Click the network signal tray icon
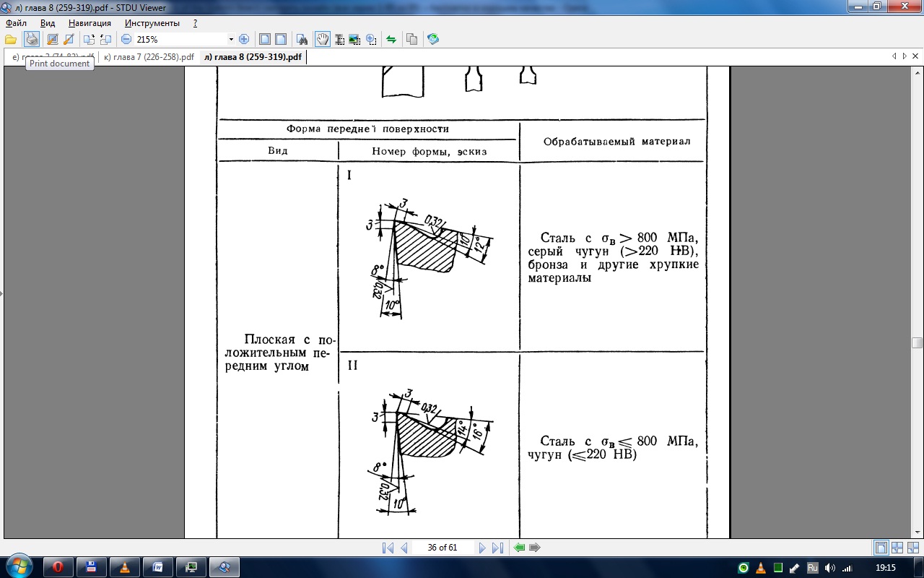Viewport: 924px width, 578px height. click(x=847, y=568)
